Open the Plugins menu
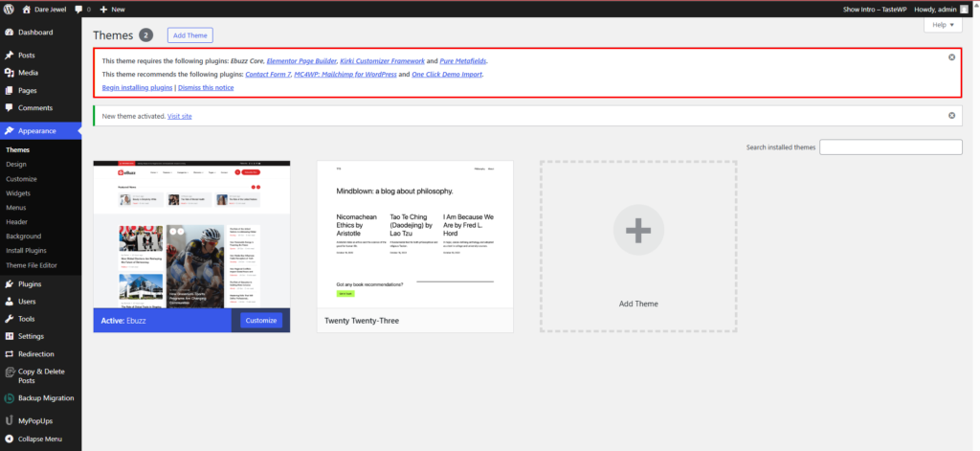 (30, 284)
